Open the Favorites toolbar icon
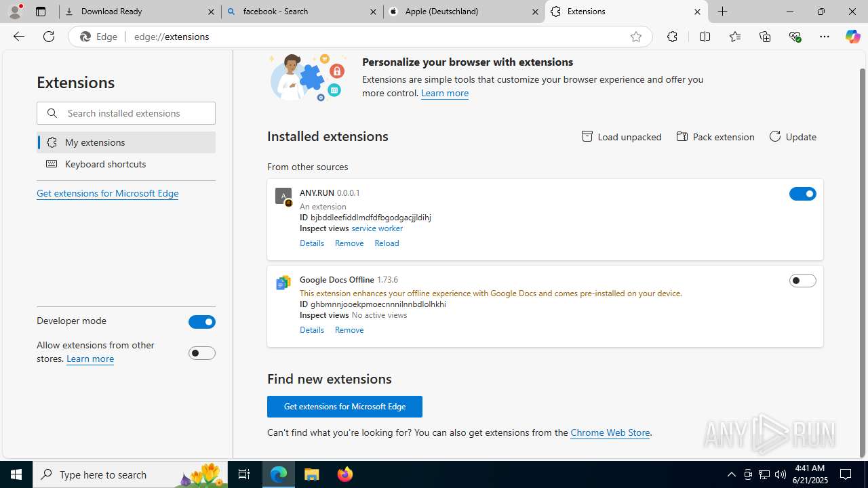Screen dimensions: 868x488 point(735,37)
